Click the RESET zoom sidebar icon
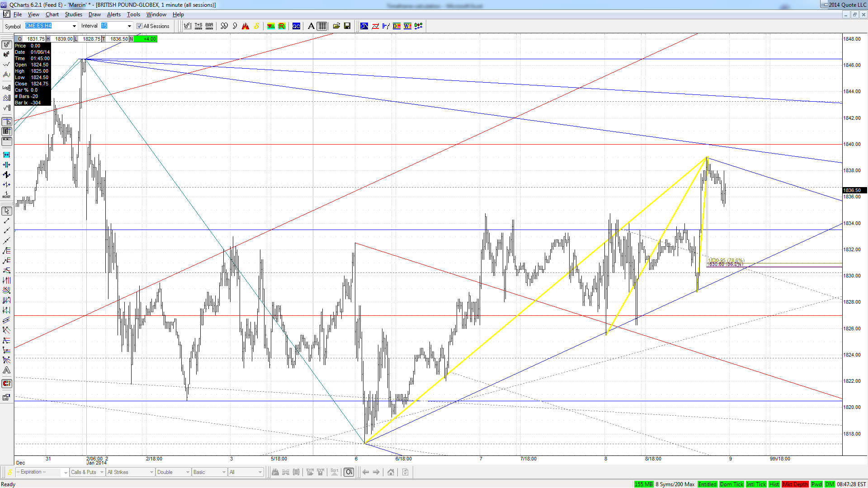Screen dimensions: 868x488 click(x=6, y=195)
